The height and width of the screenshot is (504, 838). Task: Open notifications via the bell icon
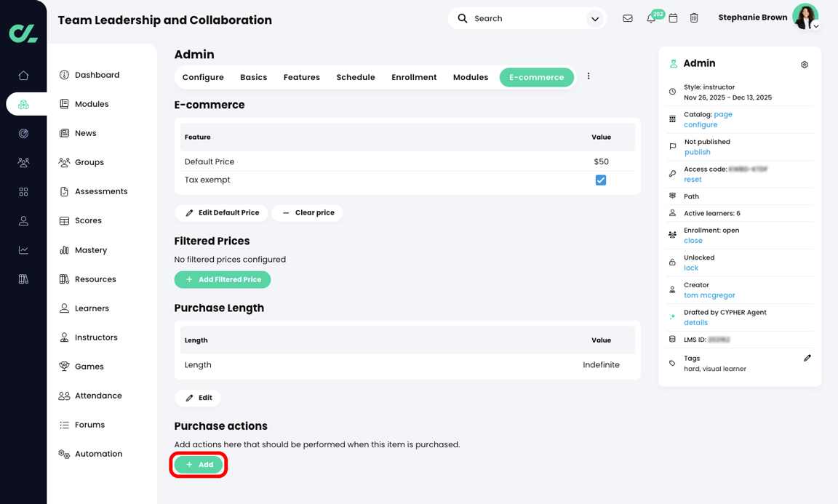(x=651, y=18)
